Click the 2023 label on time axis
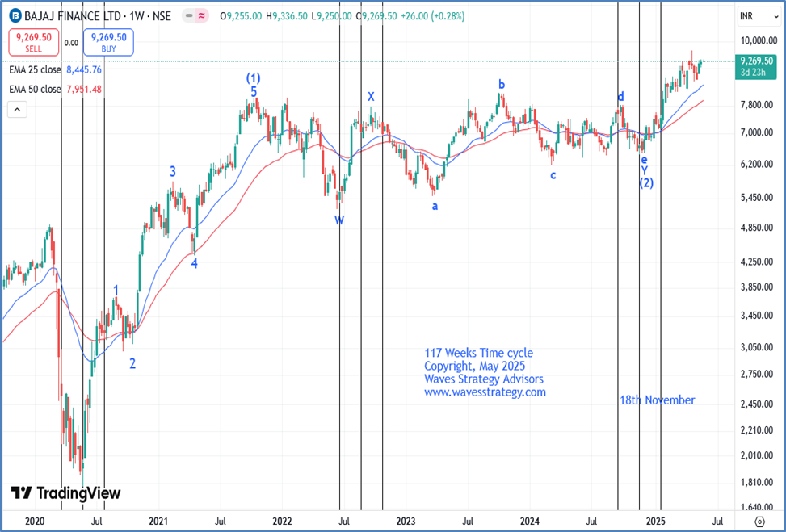 (406, 522)
